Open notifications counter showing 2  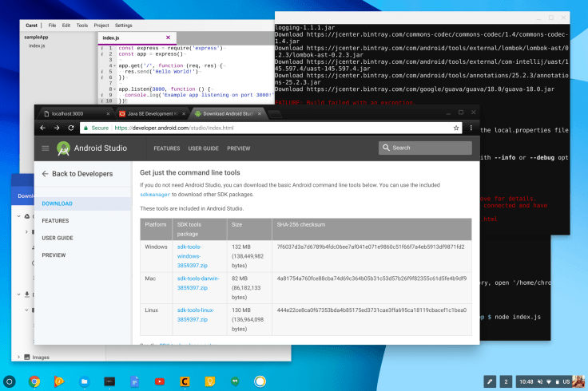tap(506, 381)
